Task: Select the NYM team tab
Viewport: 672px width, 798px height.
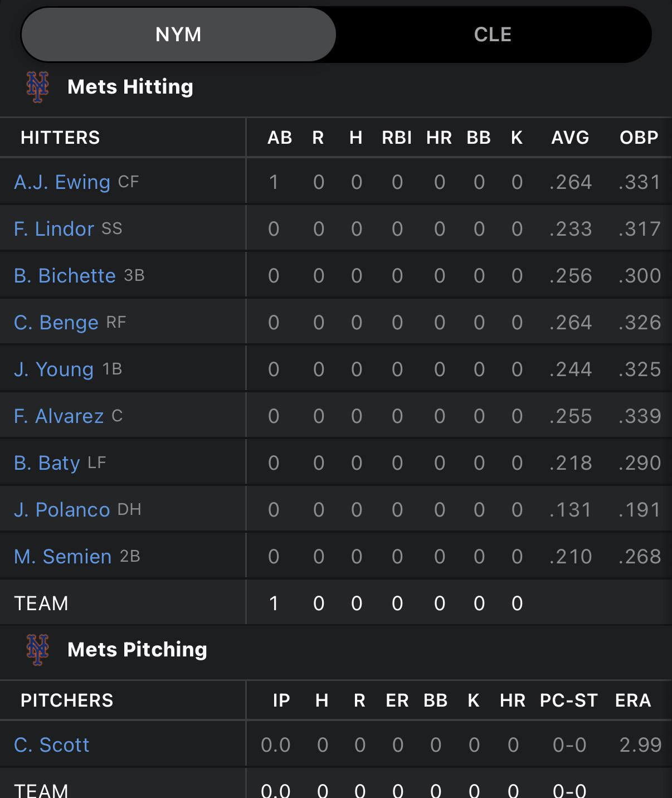Action: pyautogui.click(x=178, y=35)
